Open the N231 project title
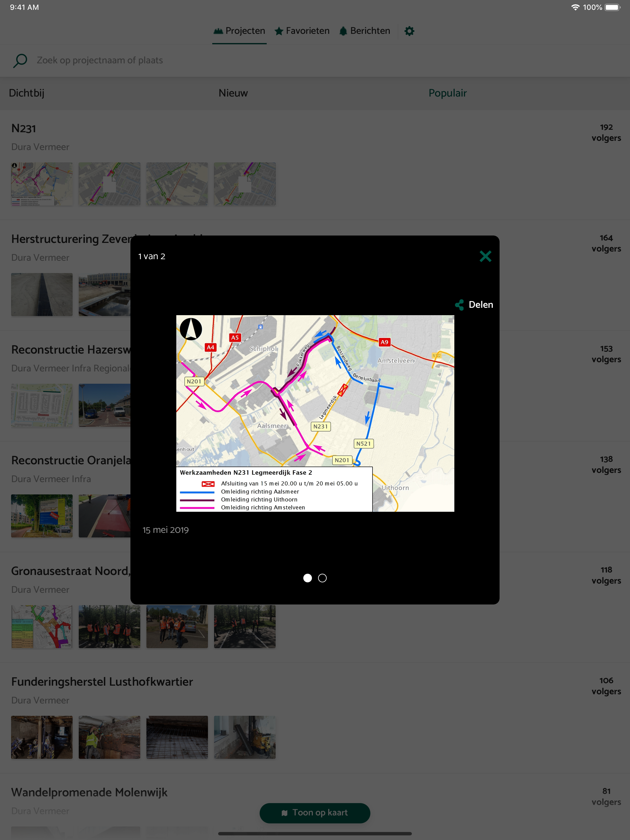This screenshot has height=840, width=630. [x=24, y=128]
